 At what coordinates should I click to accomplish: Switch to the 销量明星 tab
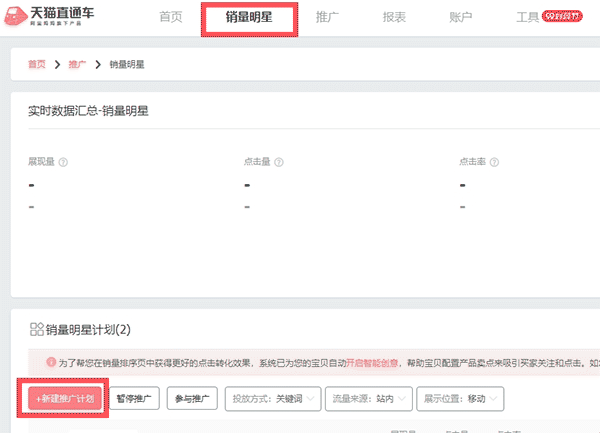(250, 19)
